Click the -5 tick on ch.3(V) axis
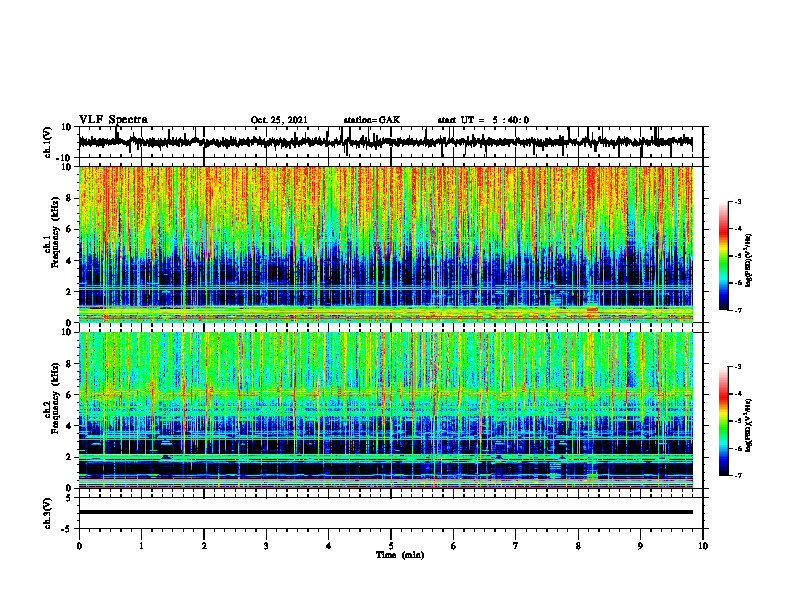The height and width of the screenshot is (612, 792). point(67,529)
